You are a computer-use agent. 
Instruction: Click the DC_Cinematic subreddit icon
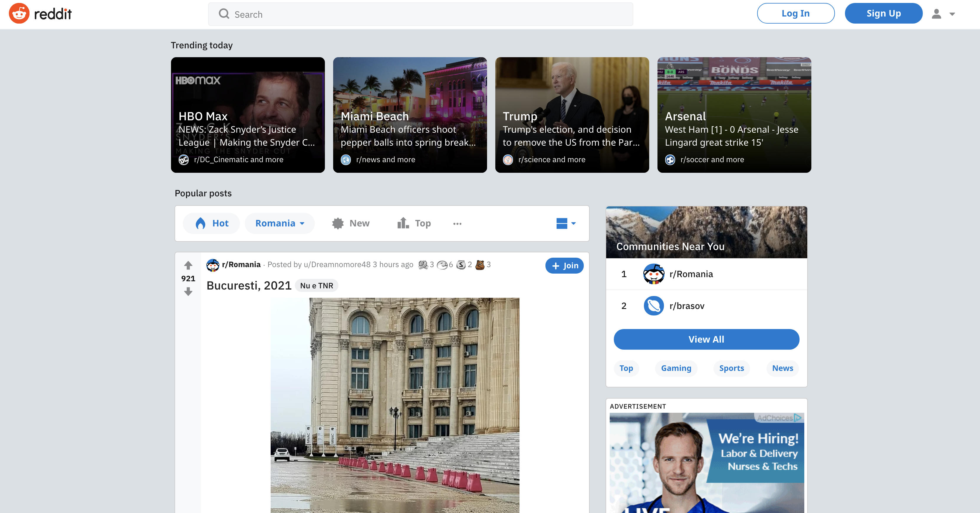click(x=184, y=160)
